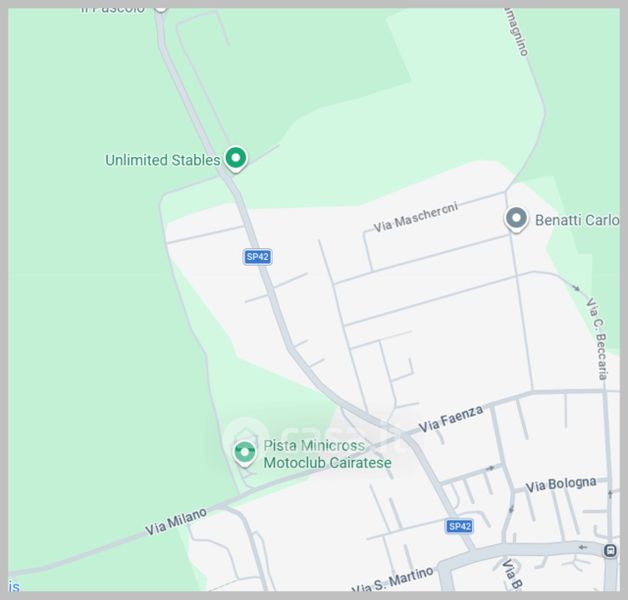Click the Via Mascheroni street label
The width and height of the screenshot is (628, 600).
(415, 217)
